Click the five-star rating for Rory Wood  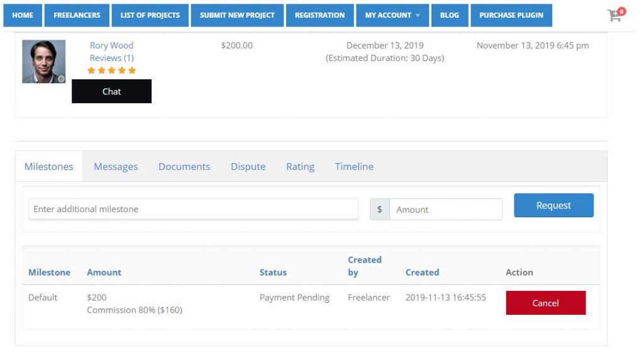click(x=111, y=71)
